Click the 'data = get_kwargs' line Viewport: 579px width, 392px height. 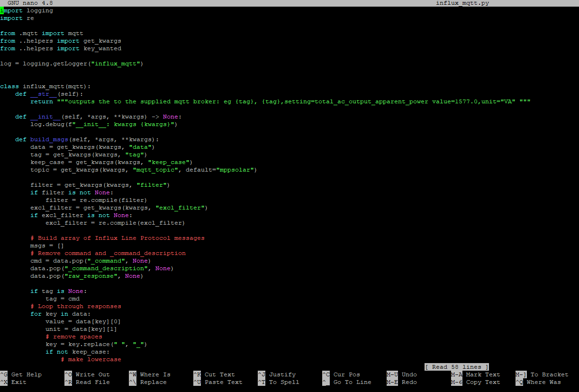(x=93, y=147)
